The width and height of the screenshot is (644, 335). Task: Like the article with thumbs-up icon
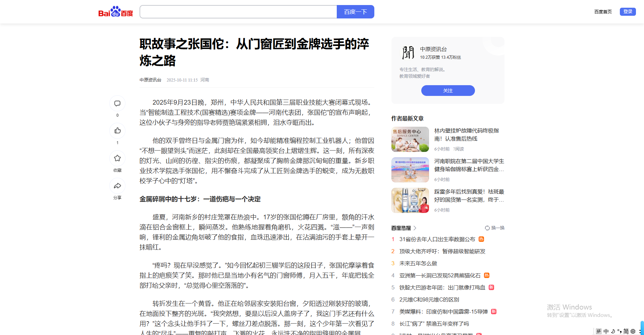click(x=117, y=131)
